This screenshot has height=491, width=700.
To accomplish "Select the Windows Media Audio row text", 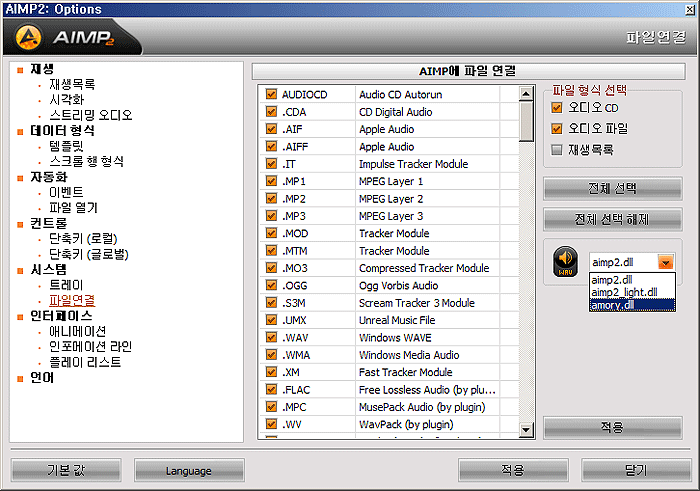I will [x=409, y=355].
